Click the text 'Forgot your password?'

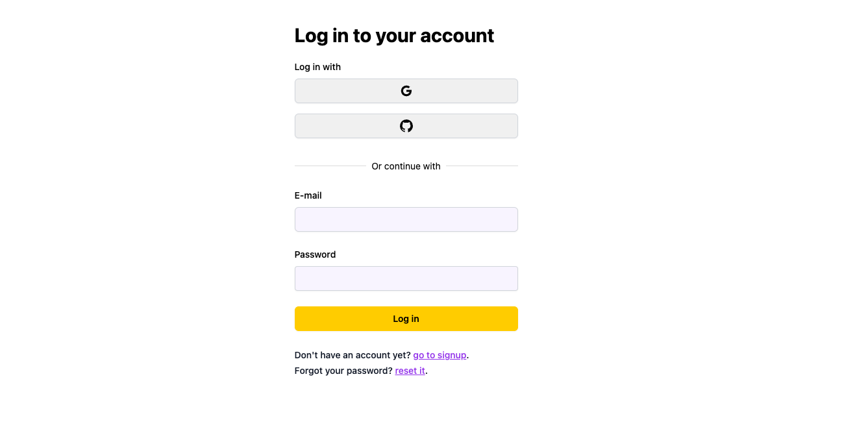click(343, 371)
